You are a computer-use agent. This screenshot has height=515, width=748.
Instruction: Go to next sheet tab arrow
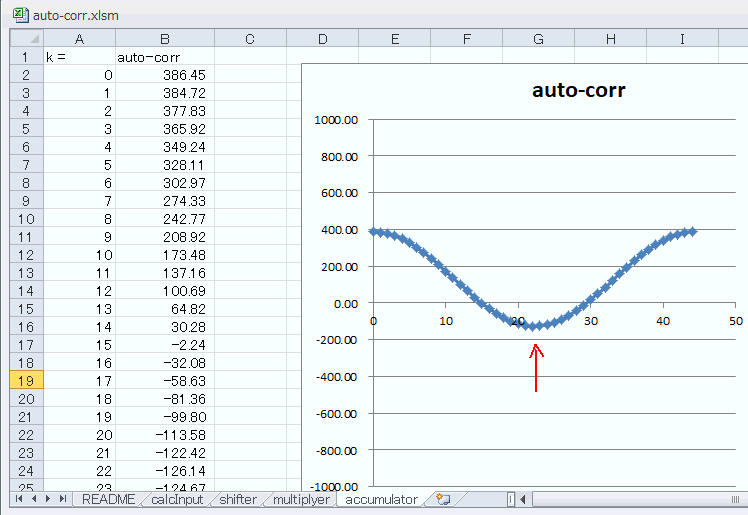point(48,499)
